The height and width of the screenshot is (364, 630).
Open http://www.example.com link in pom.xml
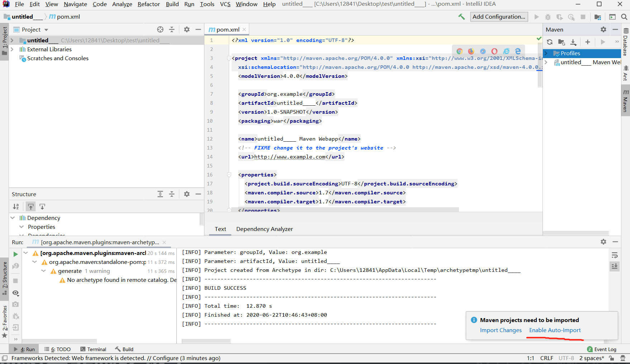point(290,157)
